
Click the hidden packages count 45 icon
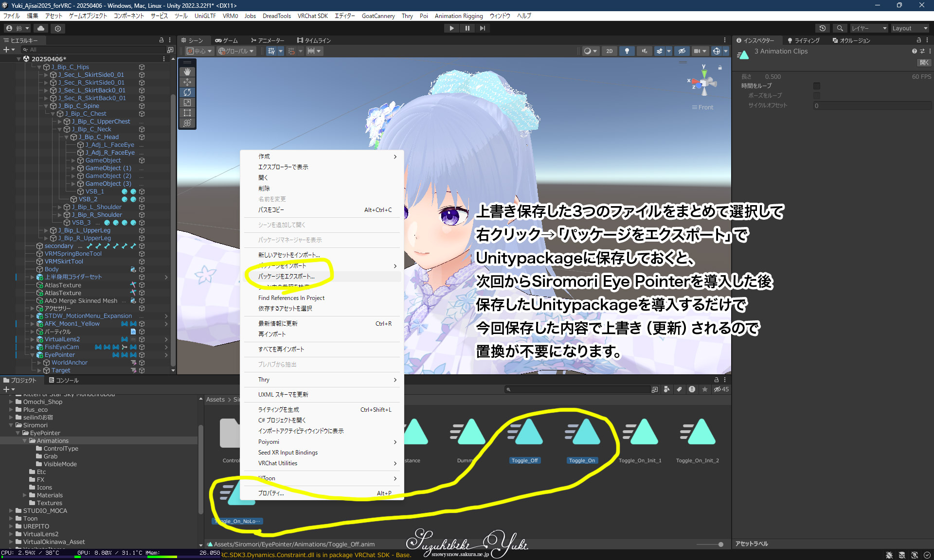click(x=721, y=389)
